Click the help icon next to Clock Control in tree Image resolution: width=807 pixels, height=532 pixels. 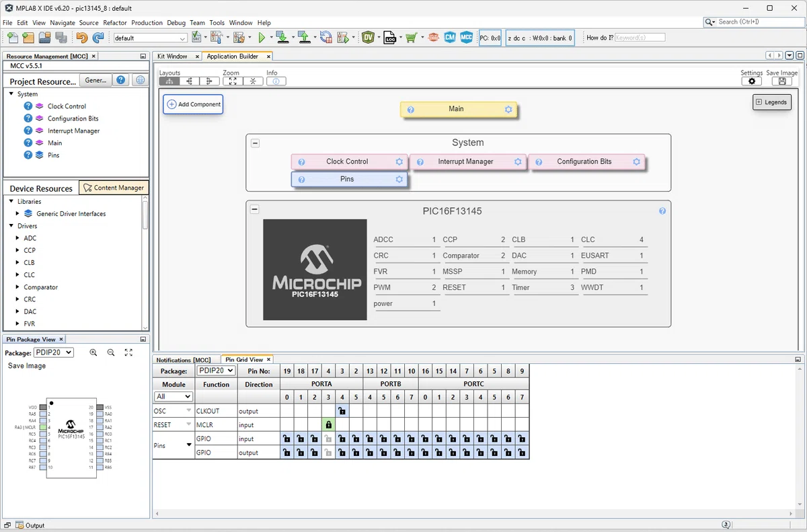click(28, 106)
